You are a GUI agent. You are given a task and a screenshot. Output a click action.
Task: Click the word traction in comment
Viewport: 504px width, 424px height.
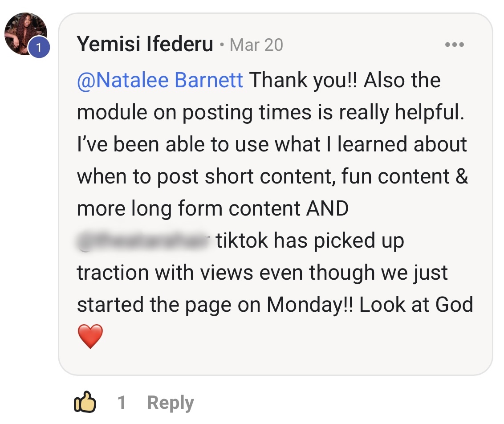click(113, 273)
